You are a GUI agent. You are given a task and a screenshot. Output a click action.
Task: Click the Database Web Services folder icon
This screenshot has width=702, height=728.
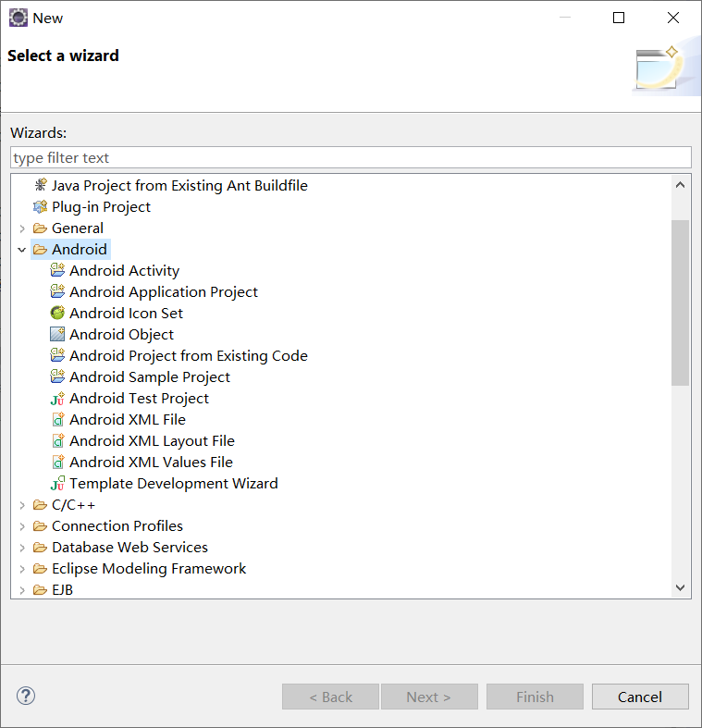(41, 548)
